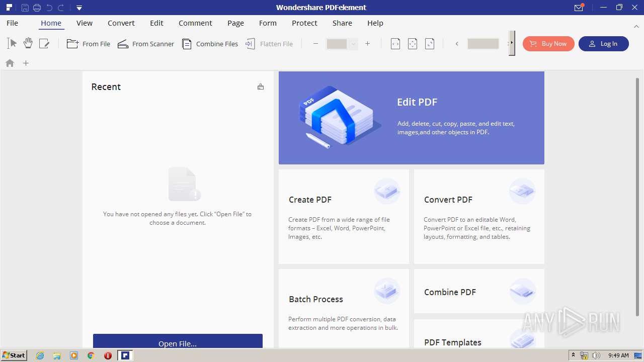The image size is (644, 362).
Task: Open Chrome from the taskbar
Action: point(91,355)
